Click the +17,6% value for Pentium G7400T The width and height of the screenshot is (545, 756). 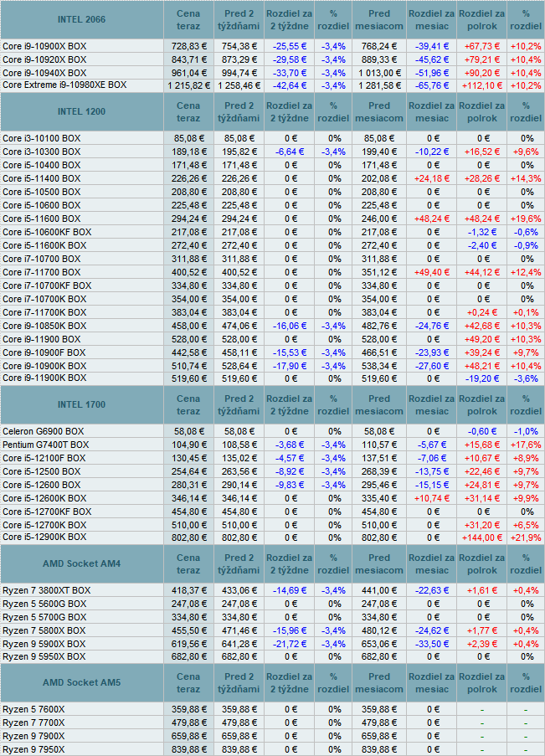pyautogui.click(x=527, y=445)
